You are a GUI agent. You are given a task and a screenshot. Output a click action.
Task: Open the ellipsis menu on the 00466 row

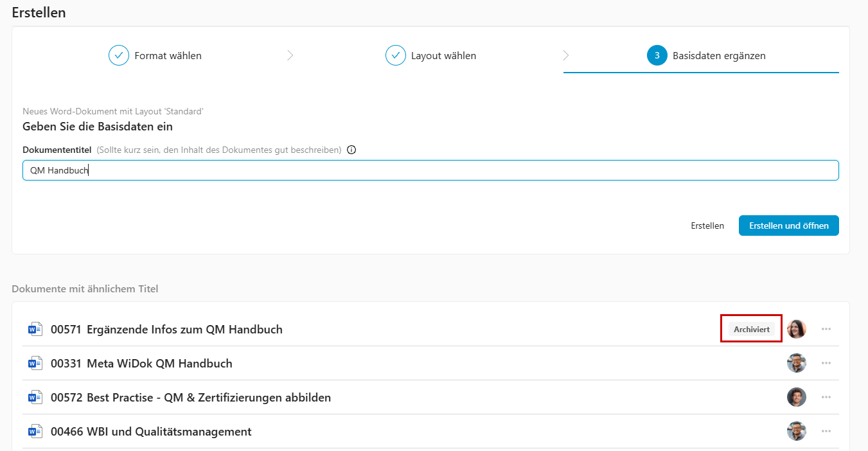click(826, 431)
